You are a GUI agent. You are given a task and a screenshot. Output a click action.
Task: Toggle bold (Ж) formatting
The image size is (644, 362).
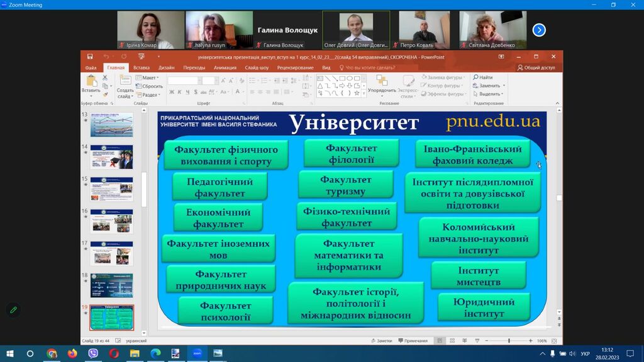pos(171,92)
